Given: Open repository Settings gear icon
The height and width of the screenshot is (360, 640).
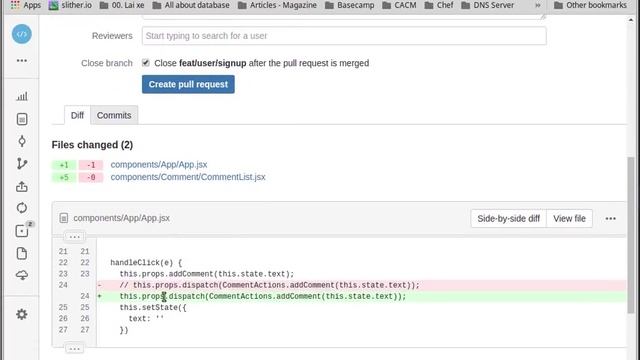Looking at the screenshot, I should 22,314.
